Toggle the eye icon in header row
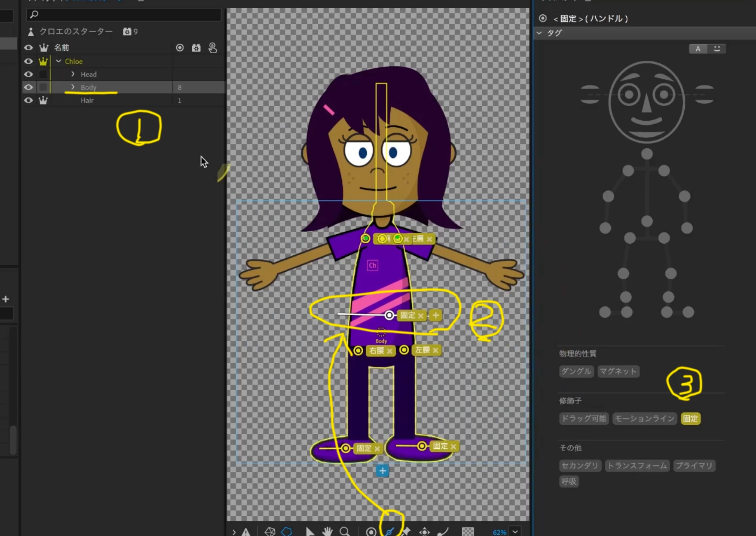 point(28,48)
